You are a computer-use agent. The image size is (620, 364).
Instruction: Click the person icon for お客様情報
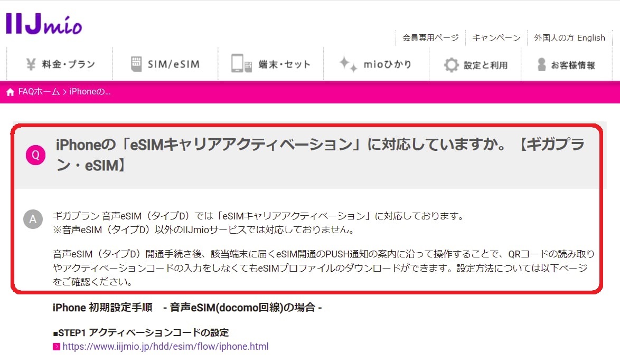541,64
